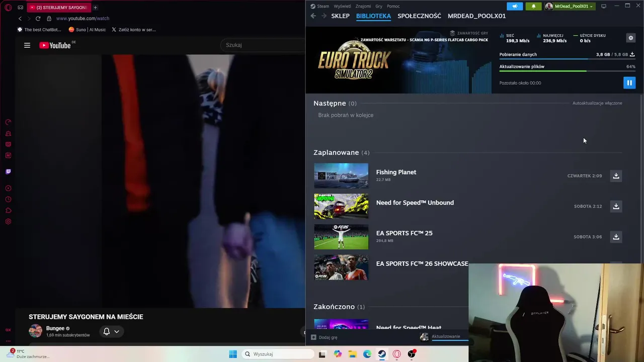
Task: Open Task View on taskbar
Action: point(322,354)
